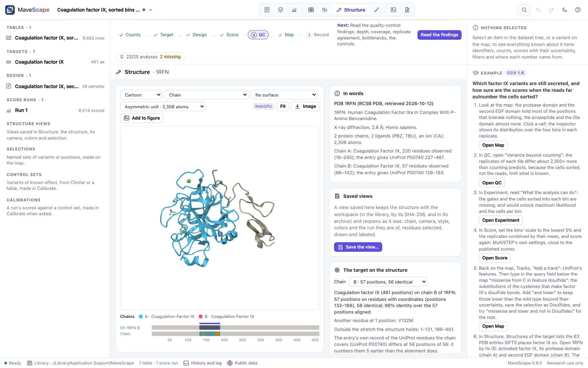Click the 3D protein structure viewer
588x368 pixels.
coord(220,218)
